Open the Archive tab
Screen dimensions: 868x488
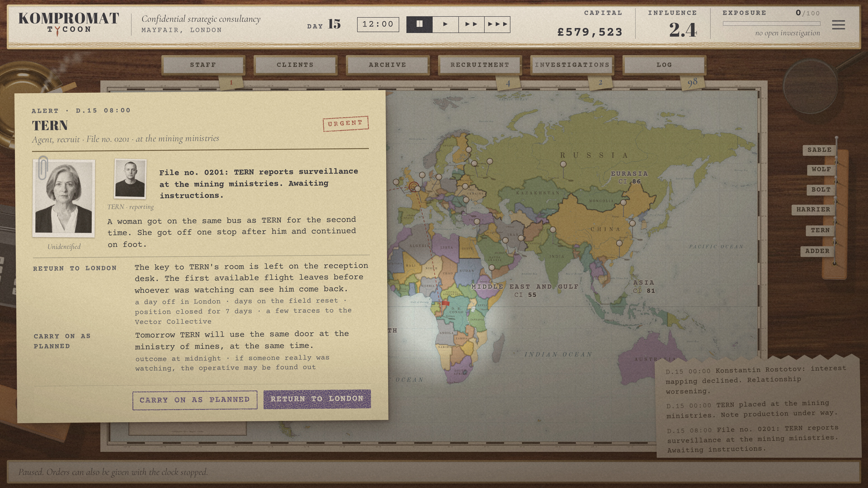tap(387, 65)
